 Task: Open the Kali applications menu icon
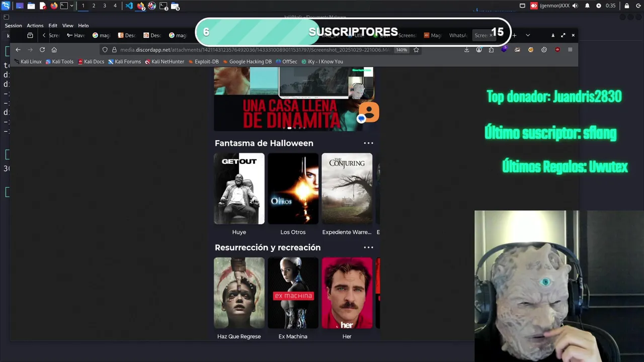click(6, 6)
